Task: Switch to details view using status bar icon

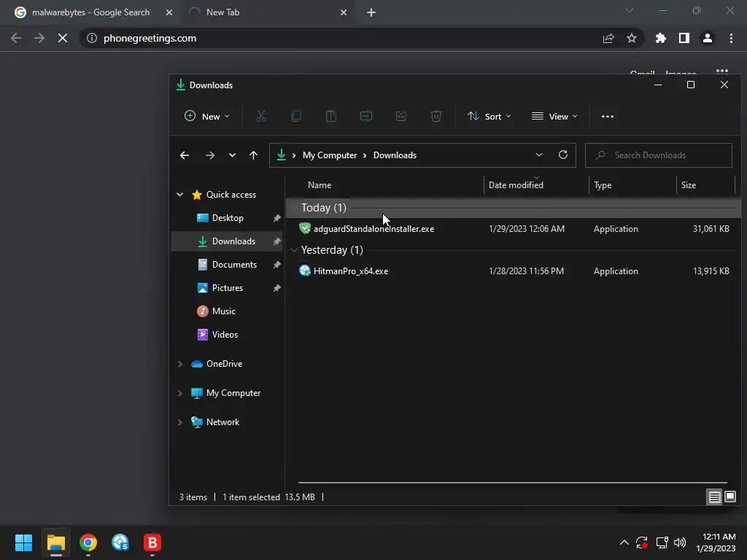Action: (x=714, y=497)
